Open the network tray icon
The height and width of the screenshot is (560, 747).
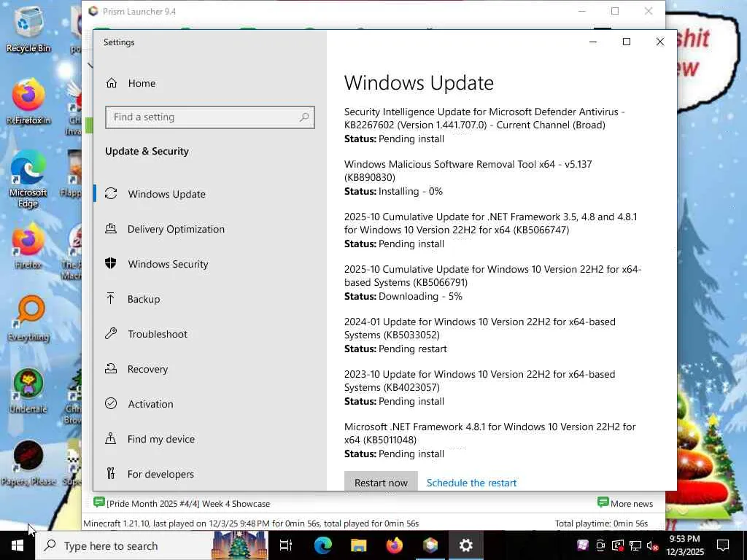pyautogui.click(x=635, y=545)
